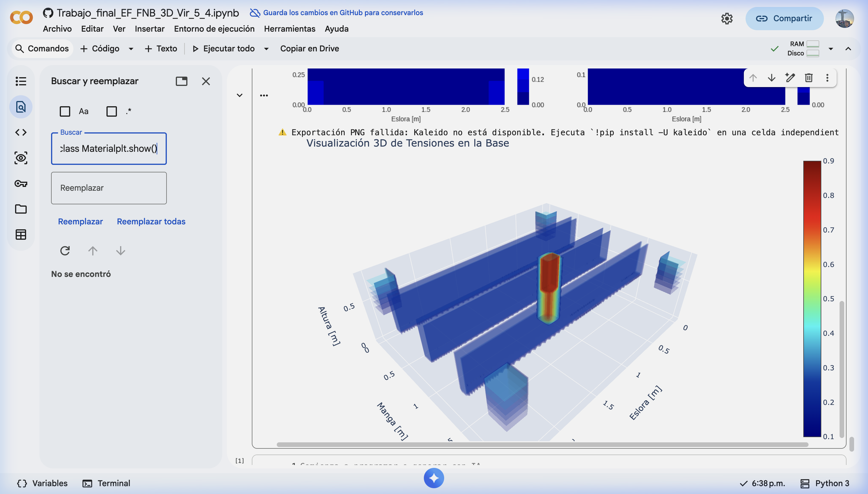868x494 pixels.
Task: Edit the cell via the pencil icon
Action: tap(790, 78)
